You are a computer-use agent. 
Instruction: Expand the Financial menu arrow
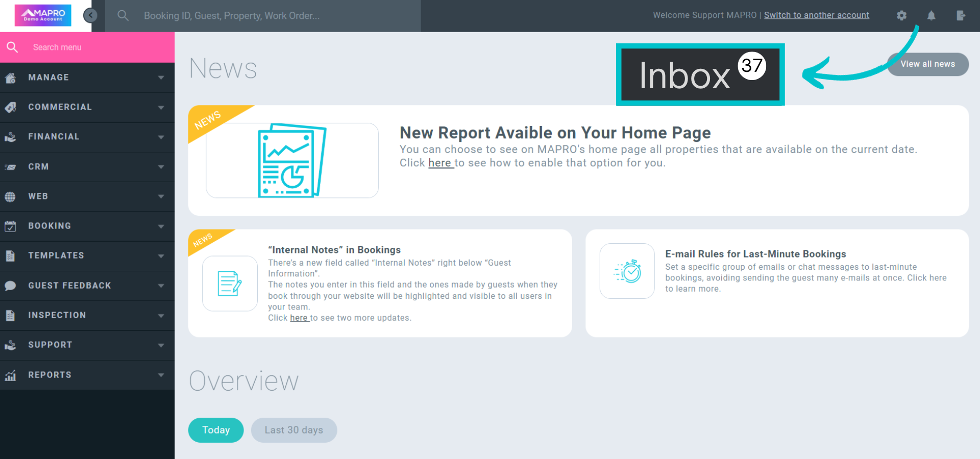(161, 137)
